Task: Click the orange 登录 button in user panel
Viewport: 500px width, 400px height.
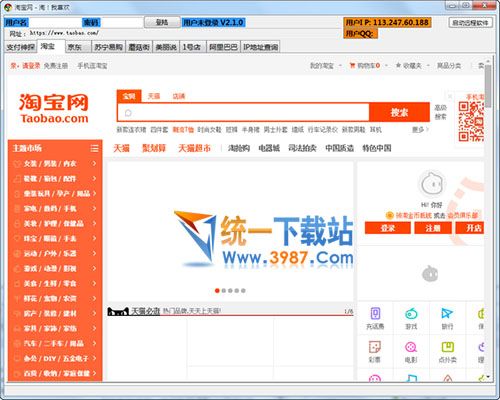Action: coord(388,228)
